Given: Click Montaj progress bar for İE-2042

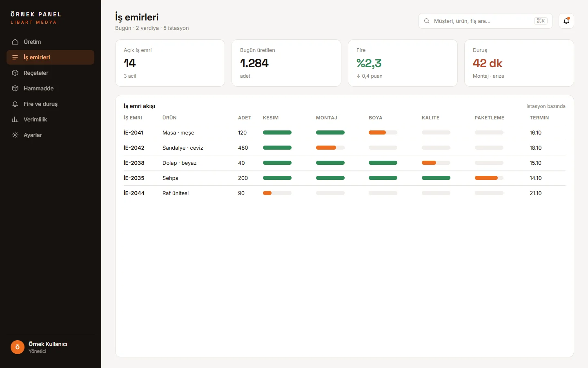Looking at the screenshot, I should pos(330,148).
